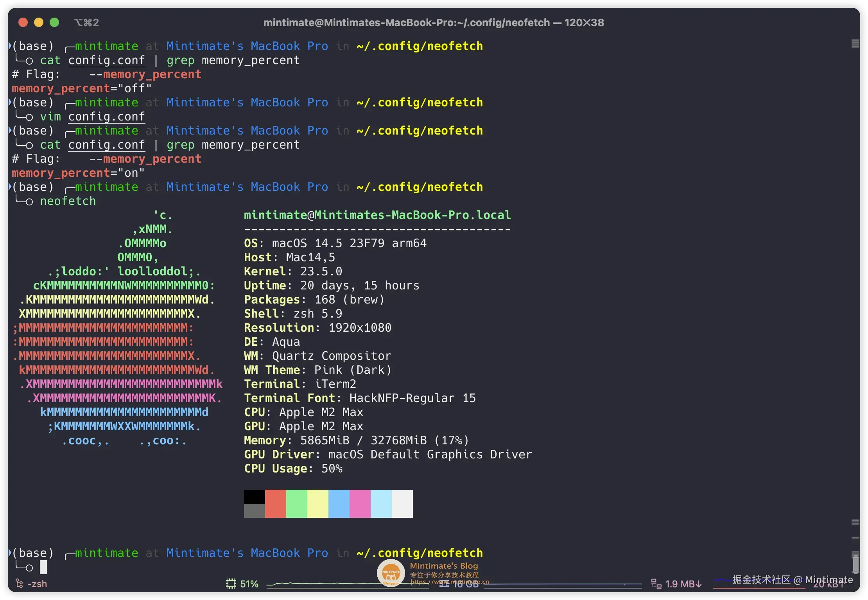Screen dimensions: 868x600
Task: Click the block cursor at the last prompt
Action: pos(43,567)
